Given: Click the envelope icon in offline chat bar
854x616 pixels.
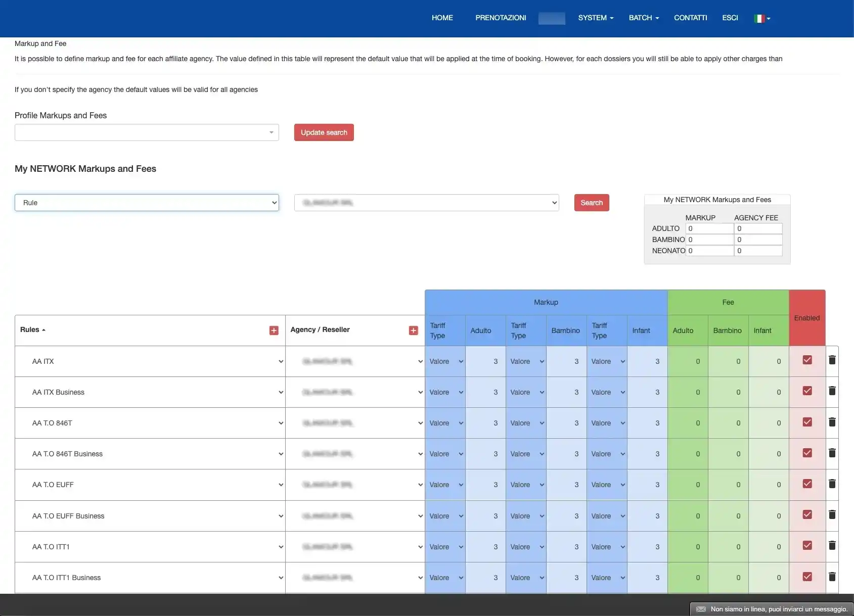Looking at the screenshot, I should click(x=701, y=609).
